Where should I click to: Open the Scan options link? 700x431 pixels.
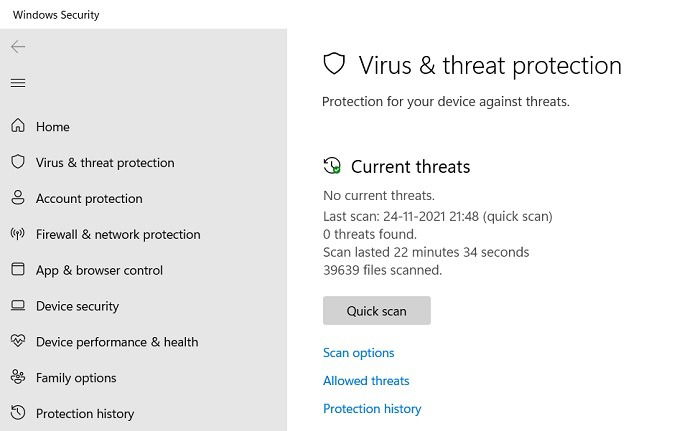coord(358,353)
